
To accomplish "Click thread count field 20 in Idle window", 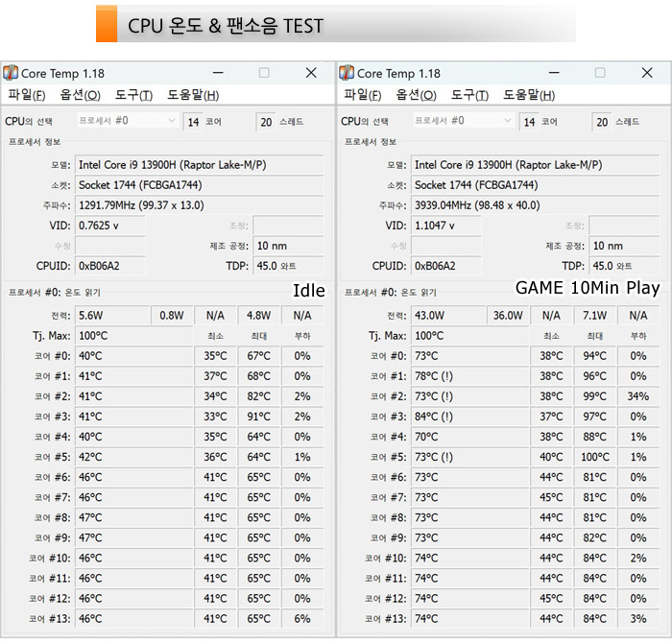I will 265,122.
